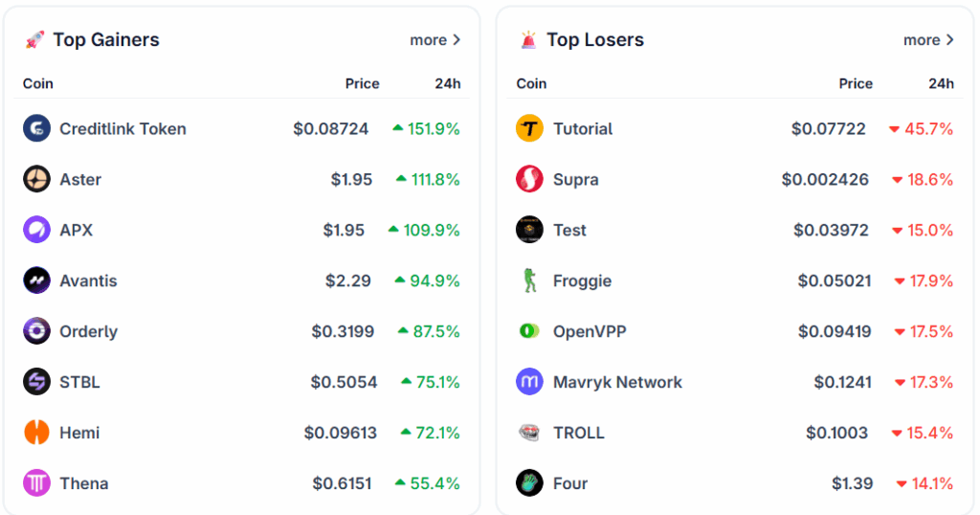980x515 pixels.
Task: Click the Mavryk Network coin icon
Action: pos(529,382)
